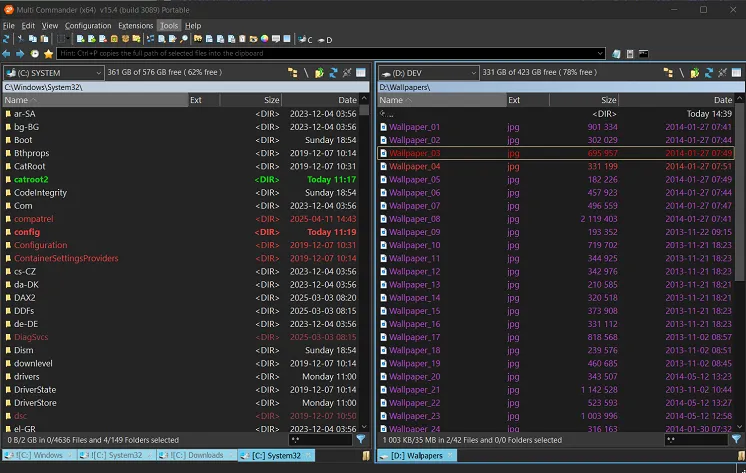
Task: Sort left panel by Date column
Action: pyautogui.click(x=321, y=100)
